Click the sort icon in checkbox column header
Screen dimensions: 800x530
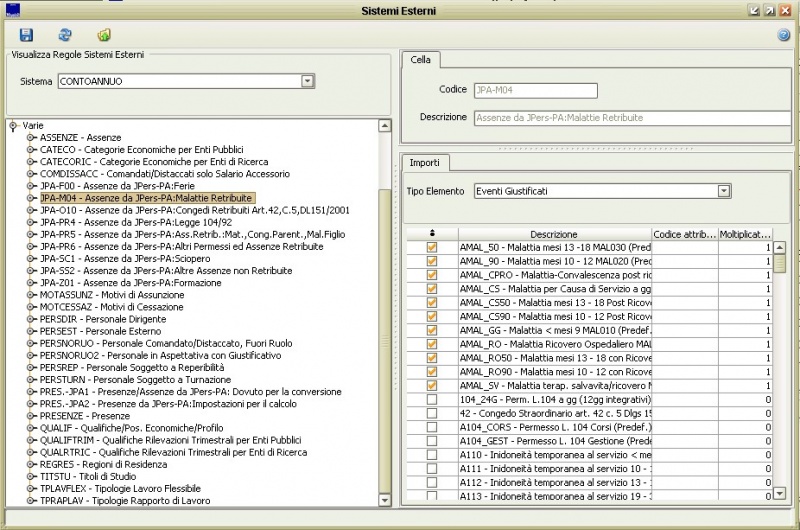(x=431, y=233)
